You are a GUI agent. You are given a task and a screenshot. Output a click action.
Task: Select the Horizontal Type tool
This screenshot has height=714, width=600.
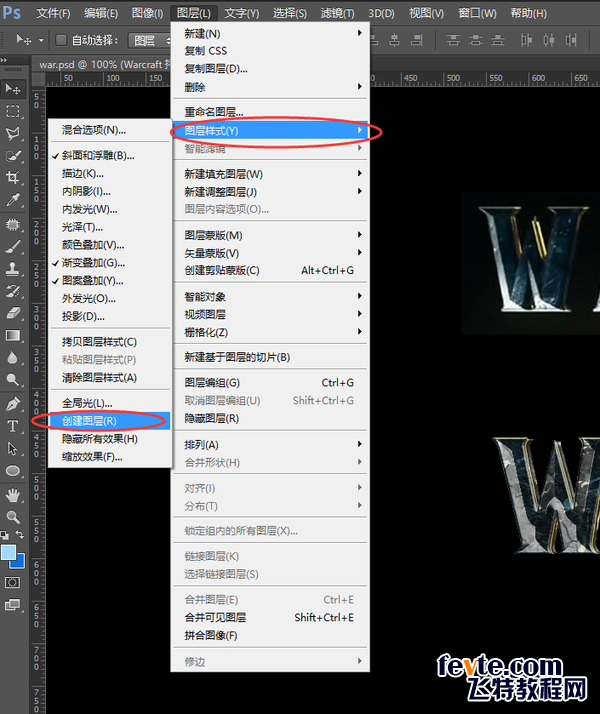click(x=13, y=426)
